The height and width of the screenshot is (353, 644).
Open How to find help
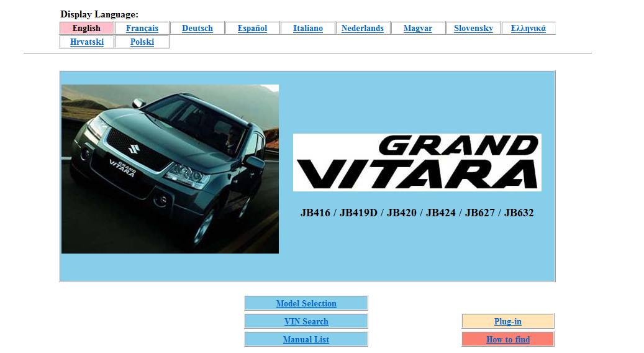pyautogui.click(x=507, y=339)
